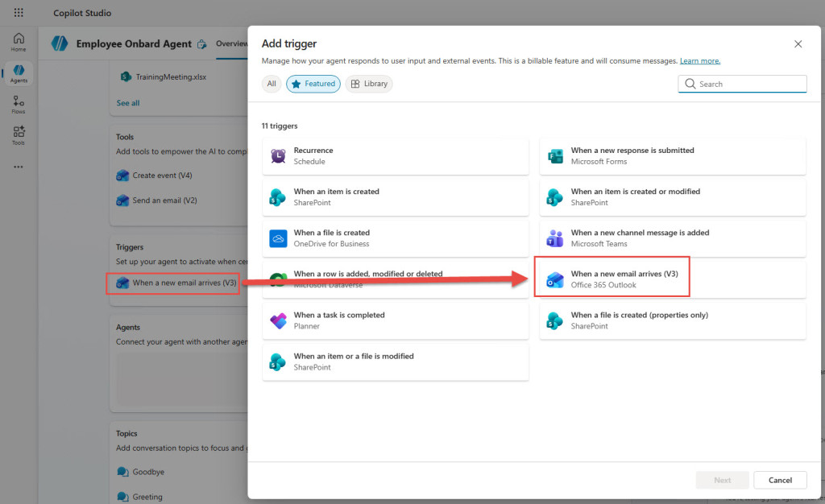Go to Home in left sidebar
The width and height of the screenshot is (825, 504).
[x=19, y=42]
